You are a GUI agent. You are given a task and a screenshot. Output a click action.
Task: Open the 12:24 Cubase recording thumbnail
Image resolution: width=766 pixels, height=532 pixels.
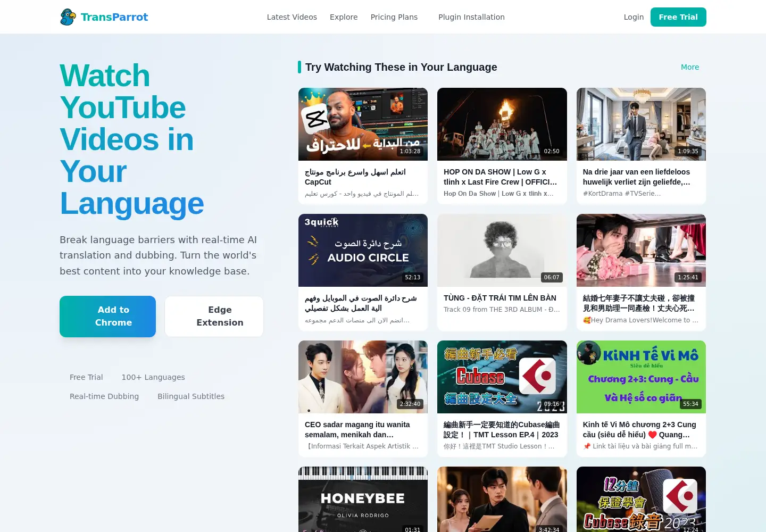[x=641, y=499]
